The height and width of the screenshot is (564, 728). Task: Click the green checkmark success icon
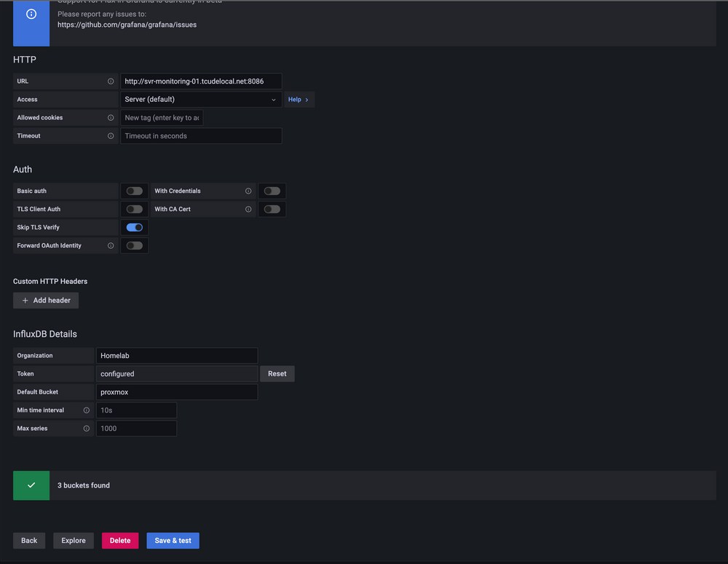[x=31, y=485]
